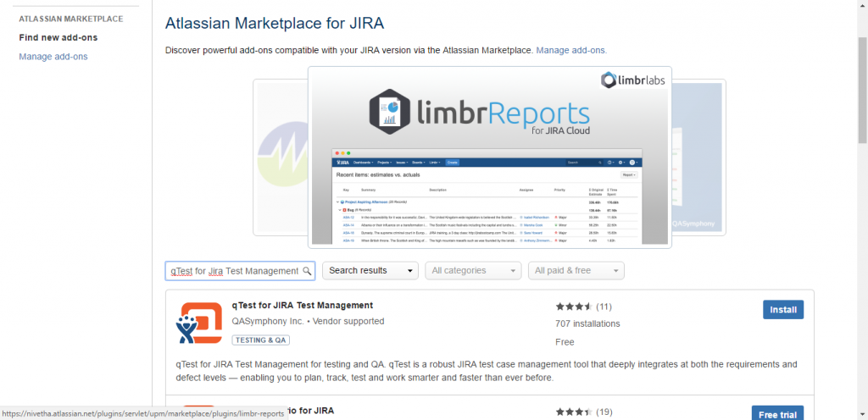Viewport: 868px width, 420px height.
Task: Click the limbrlabs logo in banner corner
Action: click(x=632, y=80)
